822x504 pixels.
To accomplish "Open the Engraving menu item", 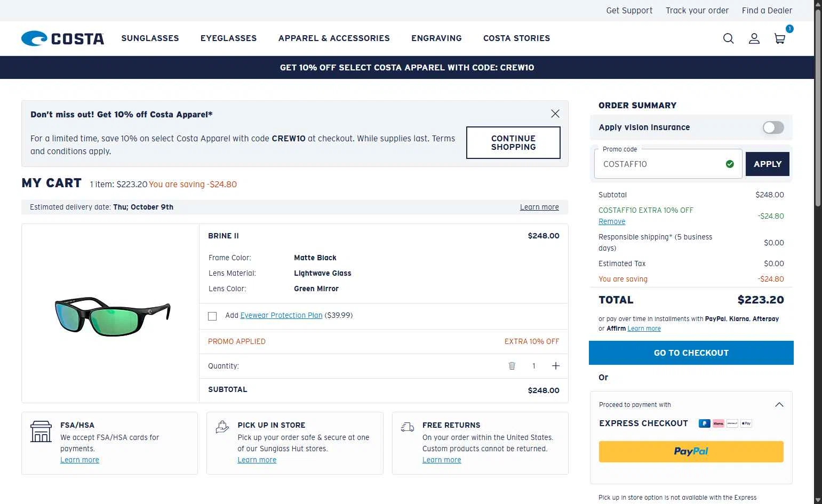I will 436,38.
